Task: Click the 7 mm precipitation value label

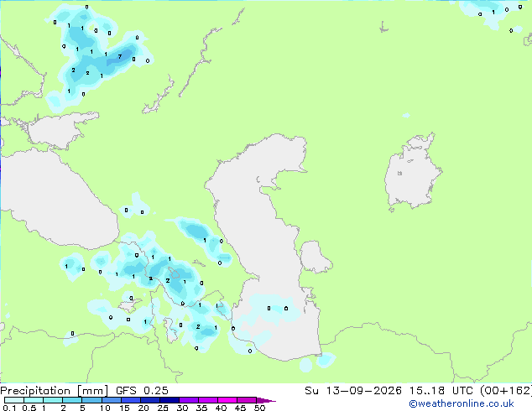Action: [120, 57]
